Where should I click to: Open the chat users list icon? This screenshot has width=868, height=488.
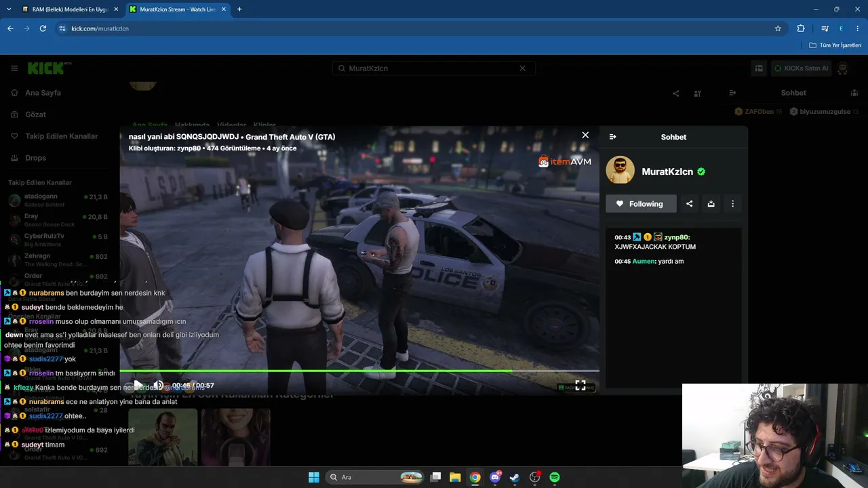tap(854, 93)
